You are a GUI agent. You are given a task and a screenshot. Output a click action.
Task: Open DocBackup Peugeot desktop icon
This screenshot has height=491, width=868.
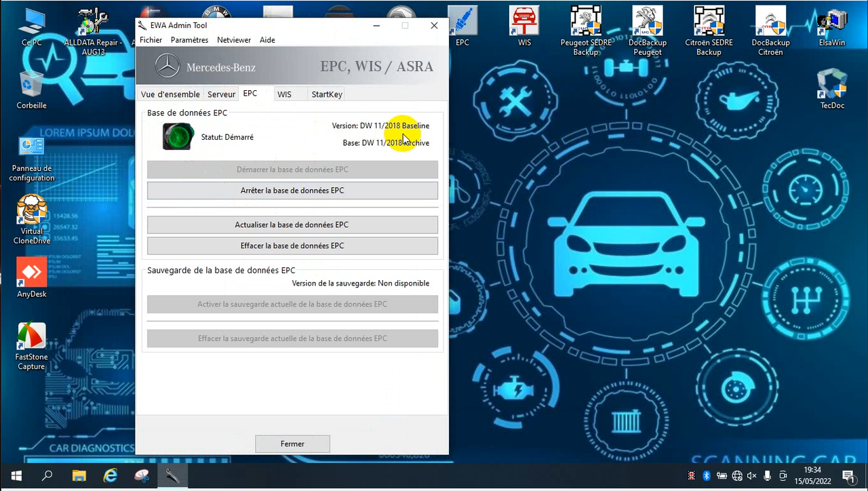[x=648, y=31]
